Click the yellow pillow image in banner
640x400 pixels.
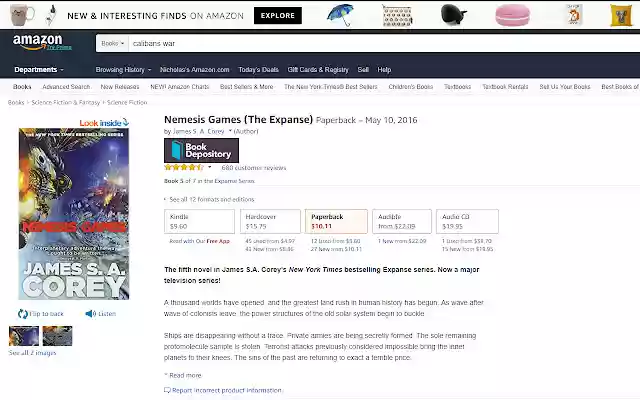tap(621, 15)
